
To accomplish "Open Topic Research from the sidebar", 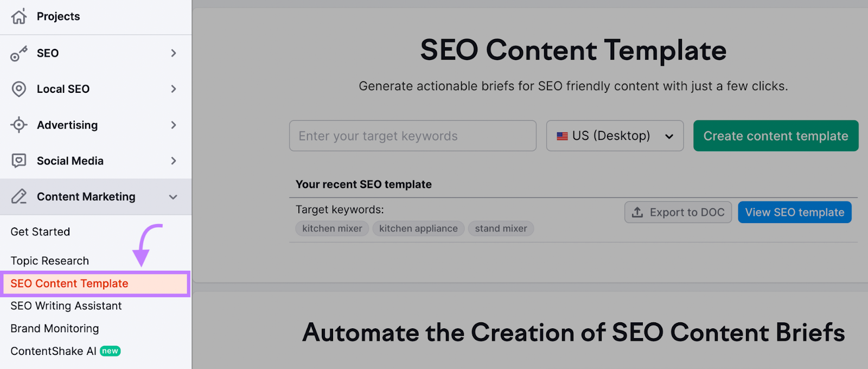I will [49, 260].
